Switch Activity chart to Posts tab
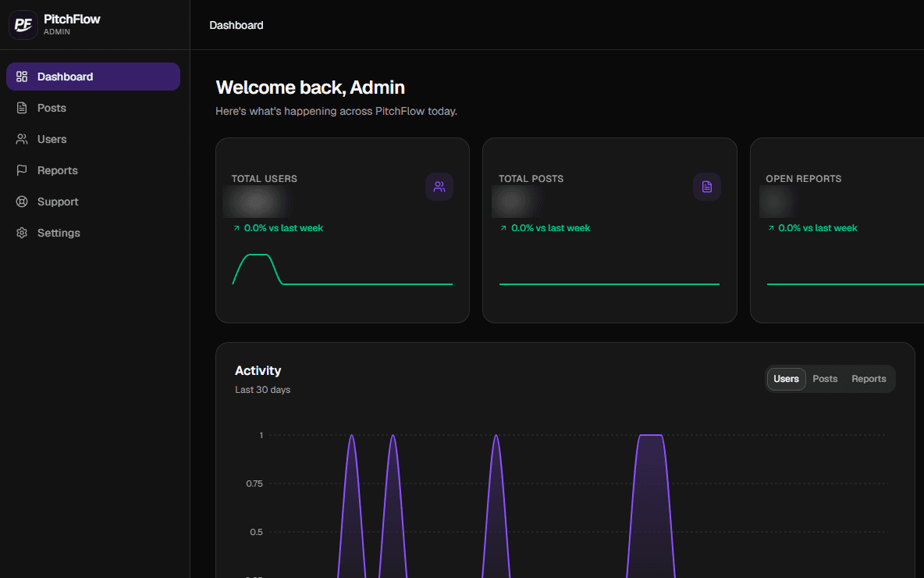This screenshot has width=924, height=578. pos(824,379)
